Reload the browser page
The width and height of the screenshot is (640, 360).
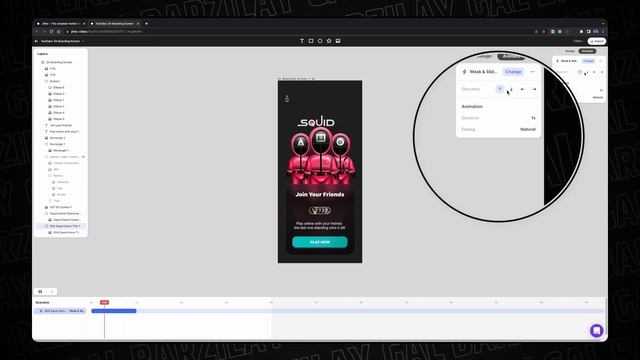pos(51,31)
